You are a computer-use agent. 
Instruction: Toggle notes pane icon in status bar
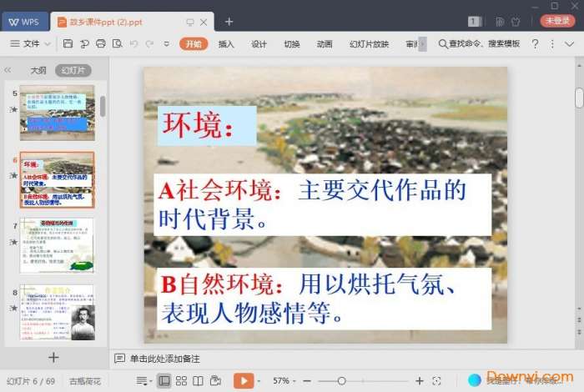tap(142, 380)
